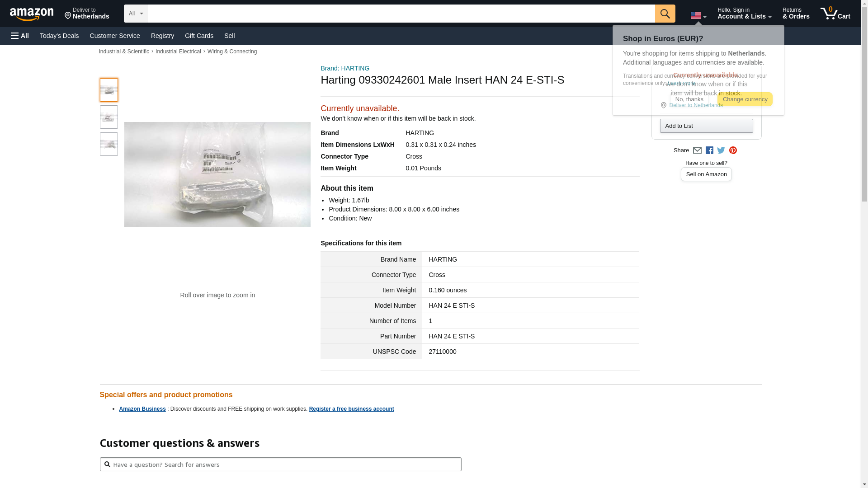Click the Sell on Amazon button

[706, 174]
